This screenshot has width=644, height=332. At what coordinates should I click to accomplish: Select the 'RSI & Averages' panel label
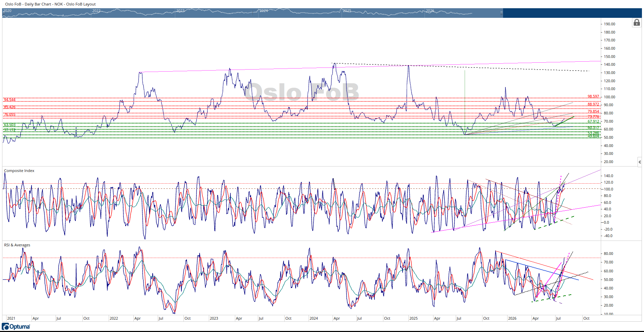(17, 245)
